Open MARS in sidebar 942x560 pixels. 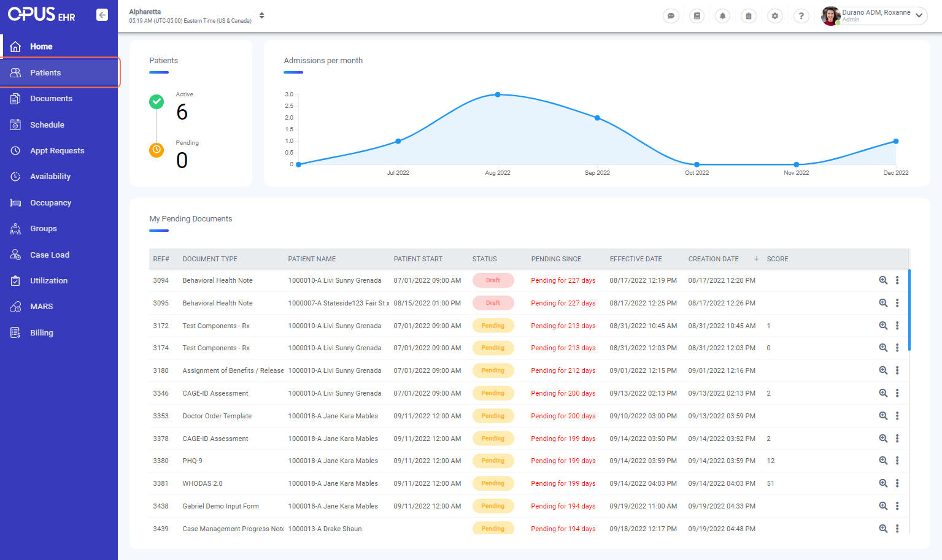[59, 307]
